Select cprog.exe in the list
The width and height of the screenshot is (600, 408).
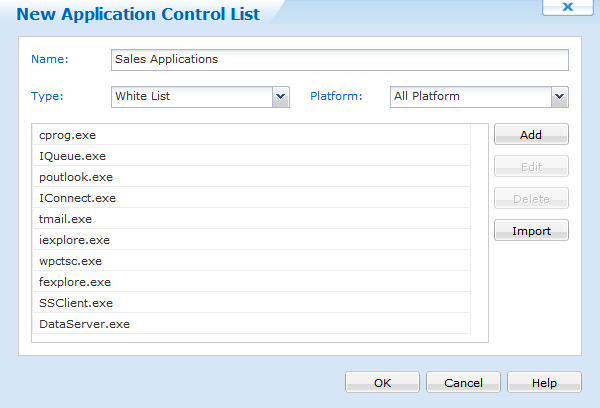pyautogui.click(x=251, y=135)
